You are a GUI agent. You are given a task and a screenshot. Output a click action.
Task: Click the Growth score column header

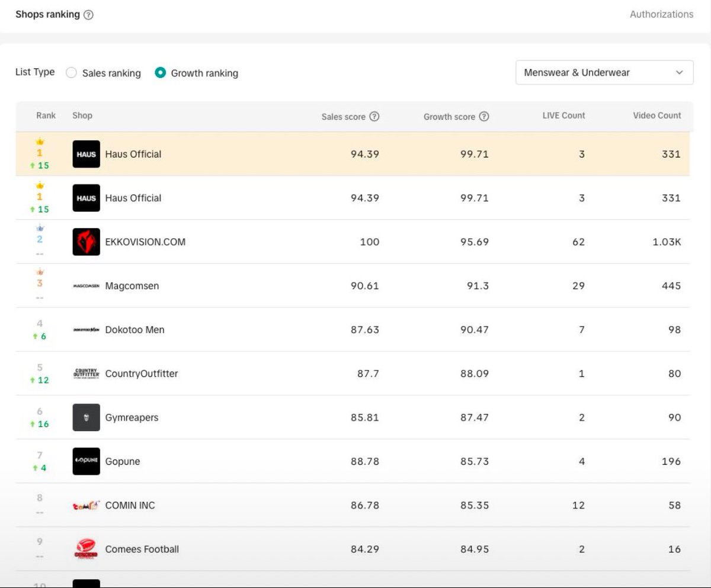[x=449, y=117]
